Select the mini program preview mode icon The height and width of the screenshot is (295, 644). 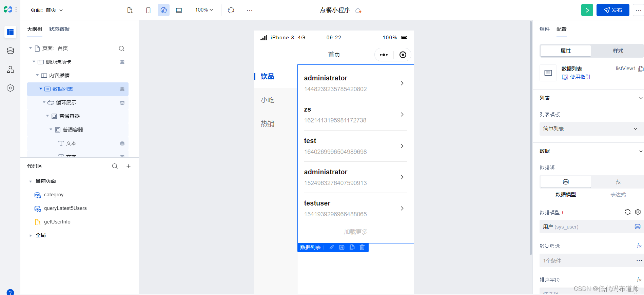click(x=163, y=10)
